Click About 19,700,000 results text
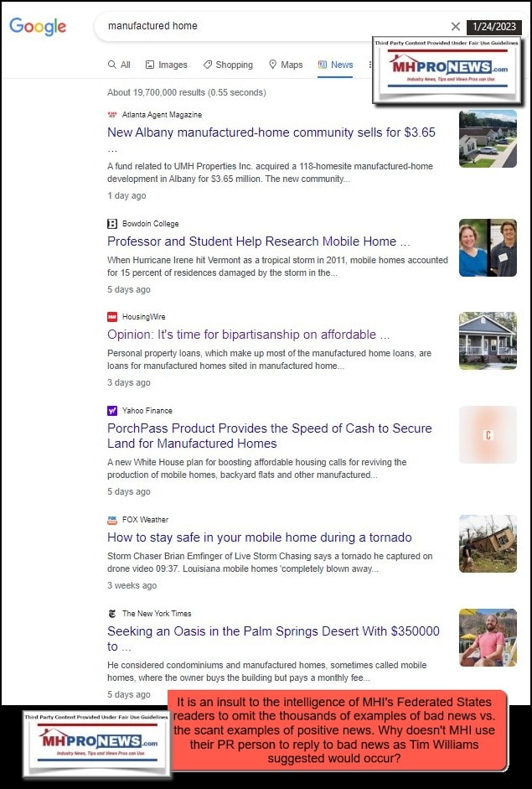Screen dimensions: 532x789 click(x=187, y=92)
